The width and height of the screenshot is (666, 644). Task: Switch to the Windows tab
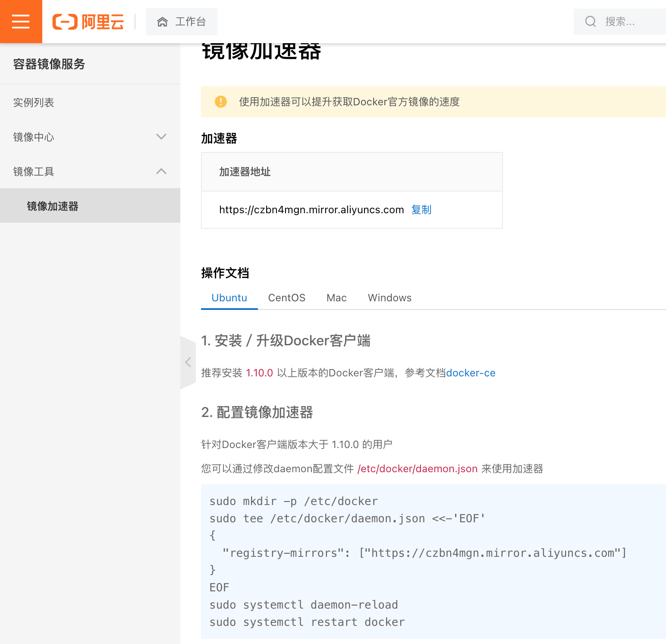[x=390, y=298]
